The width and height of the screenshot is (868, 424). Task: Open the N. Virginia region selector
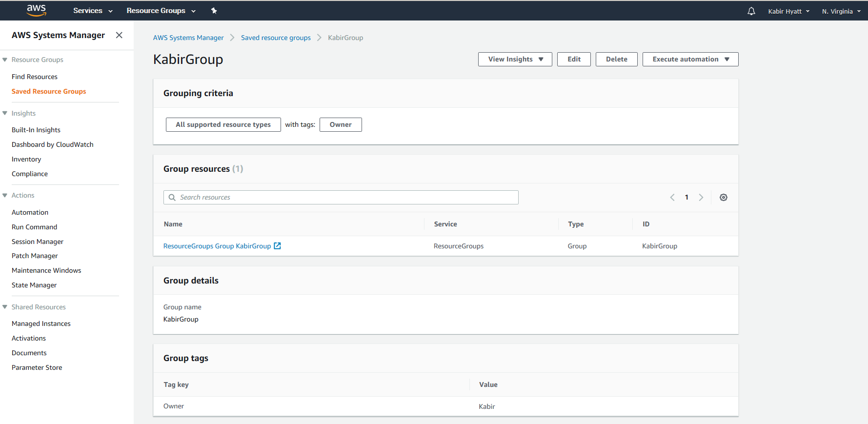(841, 11)
